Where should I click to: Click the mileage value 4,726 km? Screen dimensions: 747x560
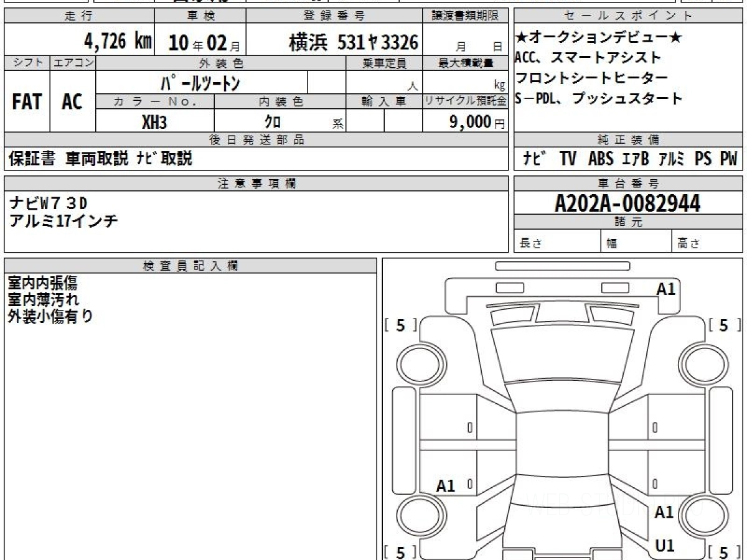pos(118,42)
